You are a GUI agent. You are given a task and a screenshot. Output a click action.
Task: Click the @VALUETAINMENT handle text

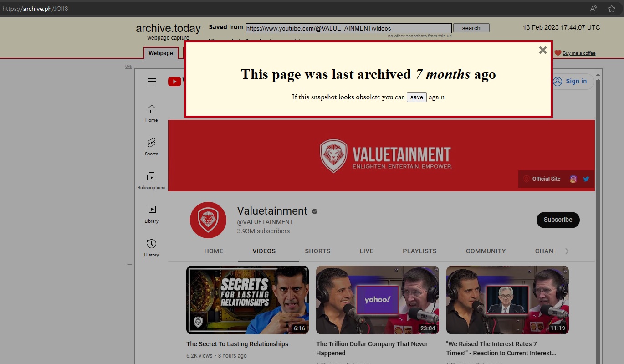tap(265, 222)
